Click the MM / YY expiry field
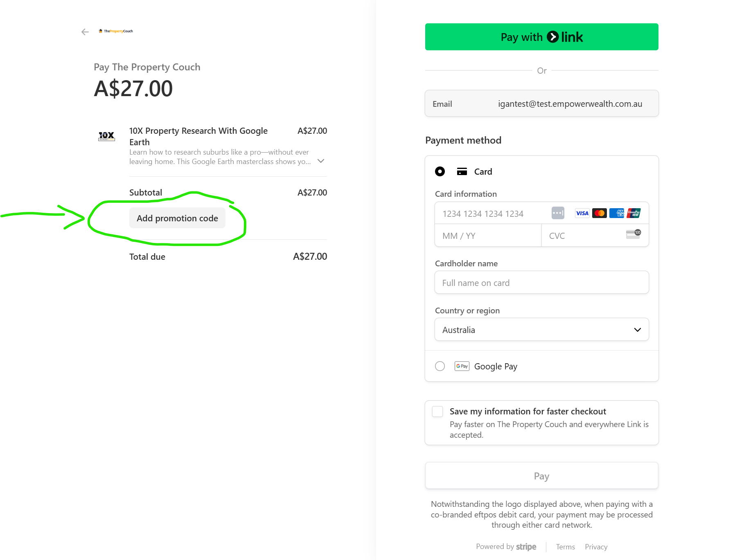744x560 pixels. (x=488, y=236)
